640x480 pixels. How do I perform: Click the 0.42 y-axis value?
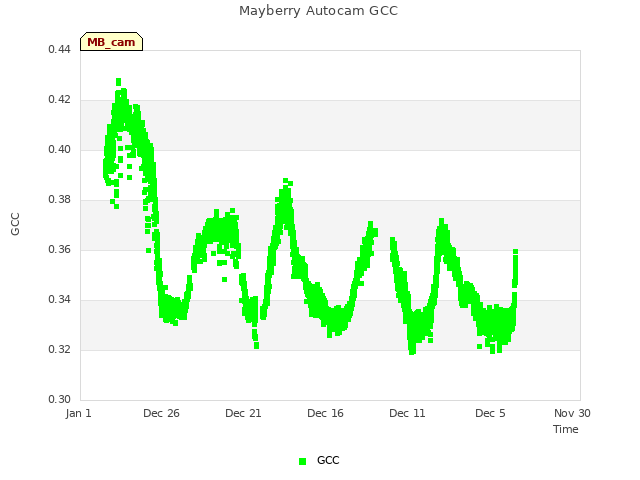(x=60, y=100)
